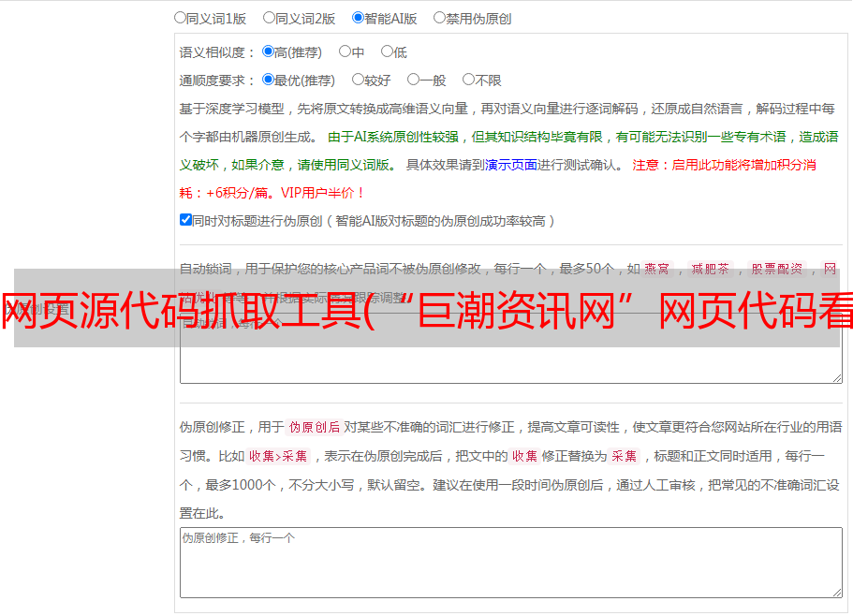The image size is (853, 616).
Task: Click the 语义相似度 label
Action: 217,52
